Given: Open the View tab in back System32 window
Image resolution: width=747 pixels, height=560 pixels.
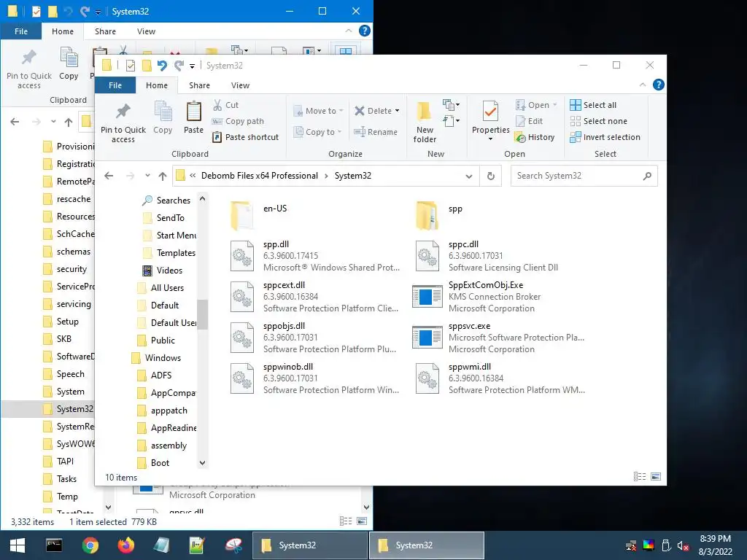Looking at the screenshot, I should [x=146, y=31].
